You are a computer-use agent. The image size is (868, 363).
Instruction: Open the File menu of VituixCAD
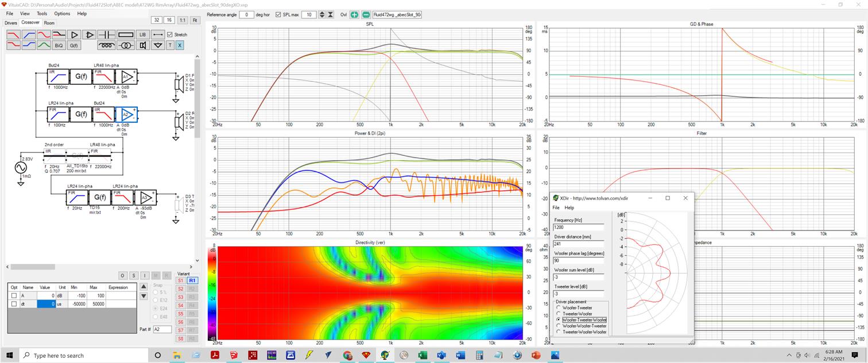click(x=10, y=13)
